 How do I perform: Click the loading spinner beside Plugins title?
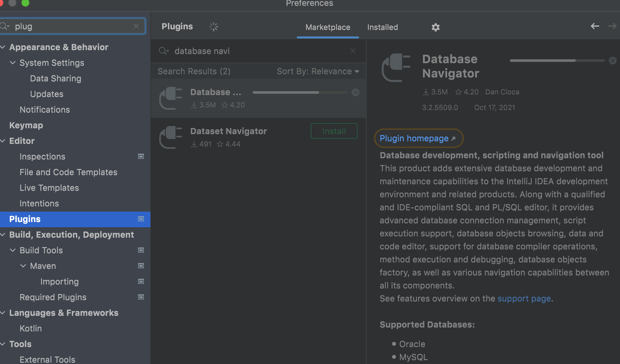(213, 27)
